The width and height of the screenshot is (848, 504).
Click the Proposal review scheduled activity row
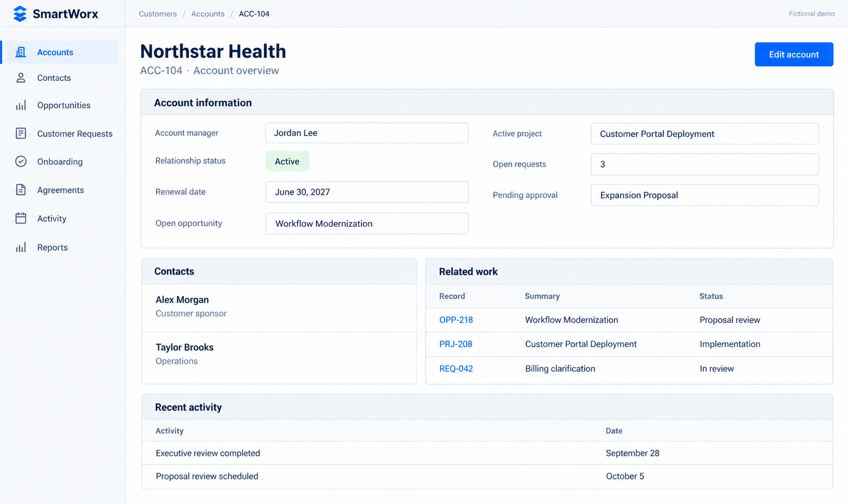[487, 476]
